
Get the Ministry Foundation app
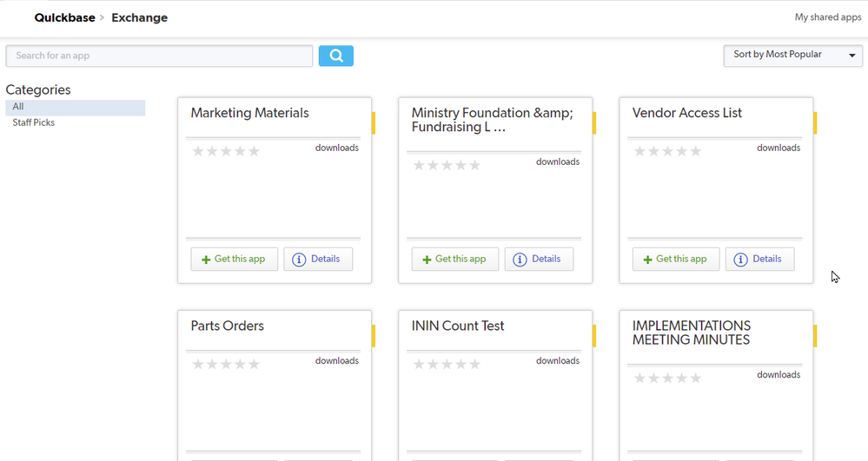(455, 259)
